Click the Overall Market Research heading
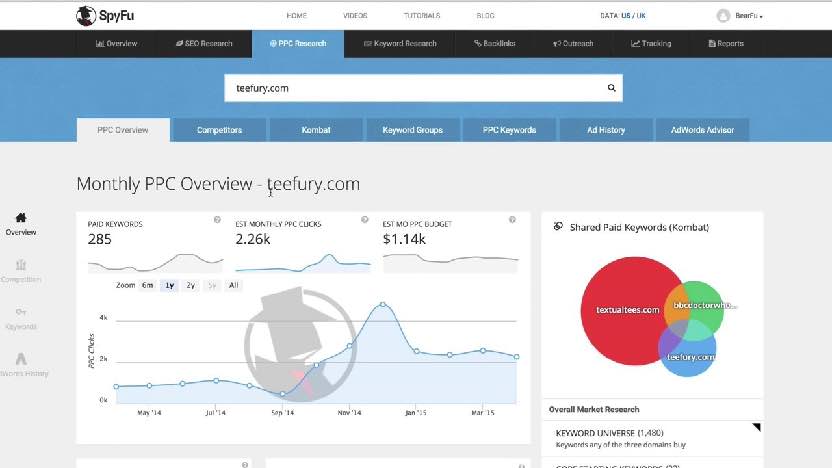This screenshot has height=468, width=832. click(594, 410)
